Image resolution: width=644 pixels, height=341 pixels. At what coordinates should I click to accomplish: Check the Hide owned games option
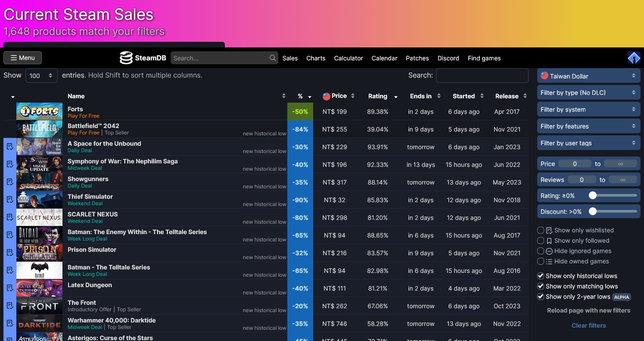pyautogui.click(x=541, y=261)
